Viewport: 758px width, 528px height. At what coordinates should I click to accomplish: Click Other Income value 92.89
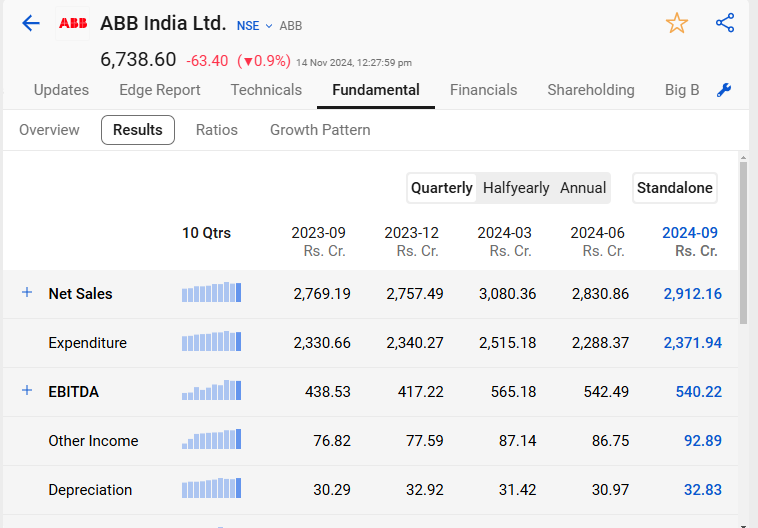point(702,440)
